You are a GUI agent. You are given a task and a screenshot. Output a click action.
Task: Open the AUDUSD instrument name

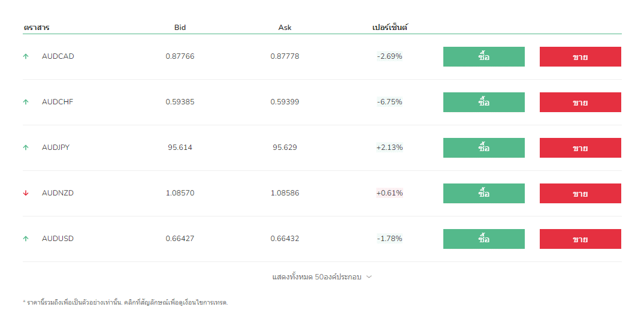[x=58, y=239]
